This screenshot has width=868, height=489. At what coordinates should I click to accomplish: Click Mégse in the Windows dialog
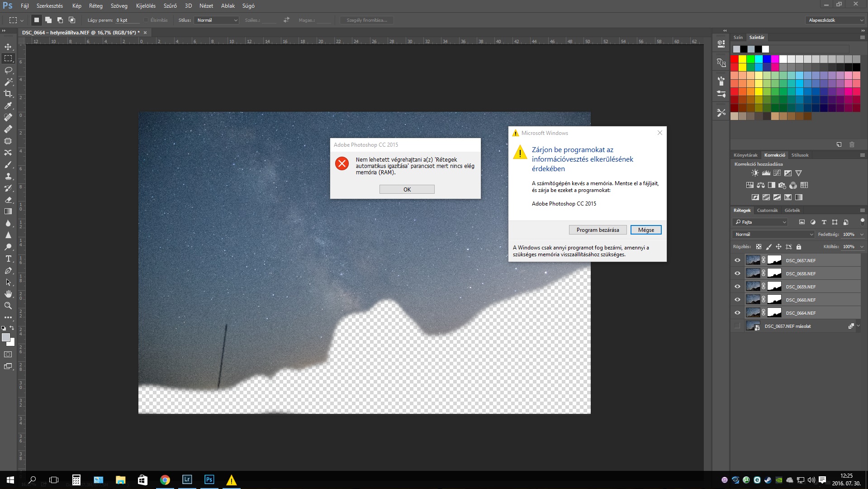pos(646,230)
